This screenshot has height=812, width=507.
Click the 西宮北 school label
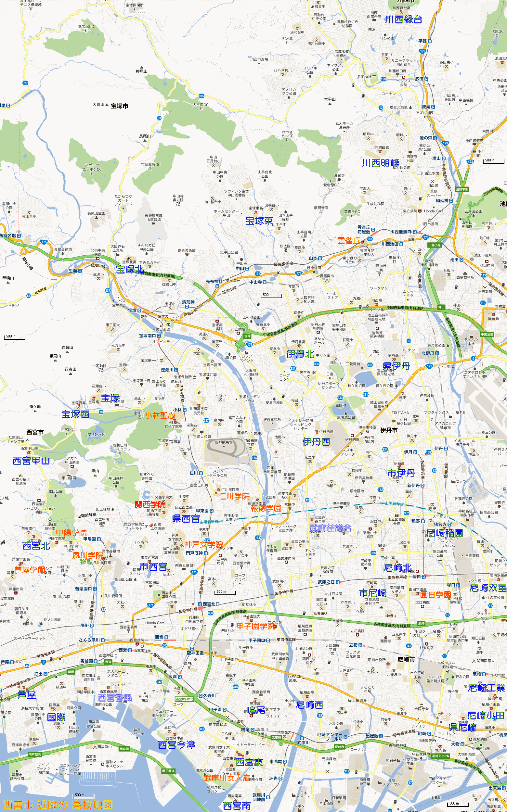36,546
